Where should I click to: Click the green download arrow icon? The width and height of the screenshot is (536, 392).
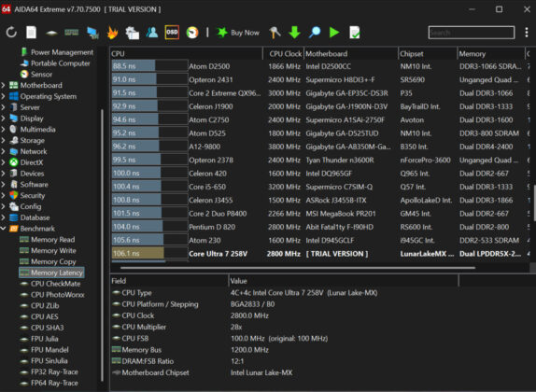294,33
